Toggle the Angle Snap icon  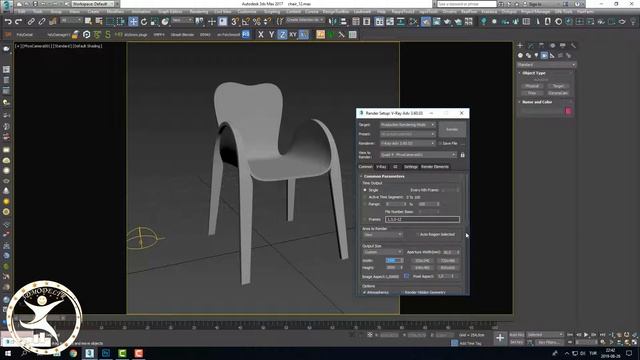tap(246, 22)
